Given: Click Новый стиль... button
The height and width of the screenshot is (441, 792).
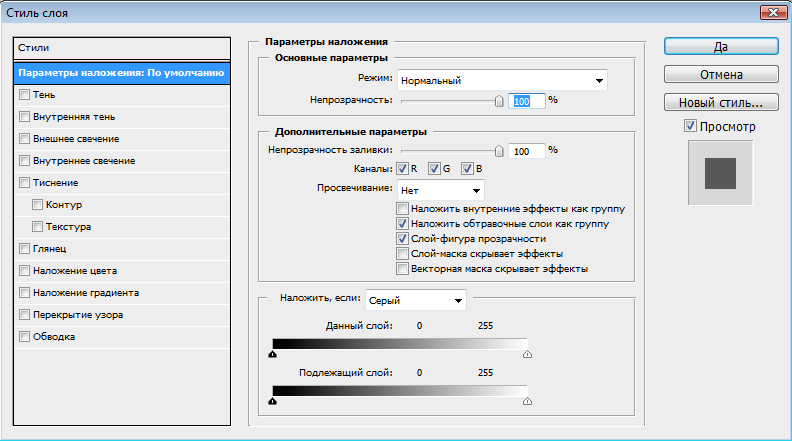Looking at the screenshot, I should coord(721,103).
